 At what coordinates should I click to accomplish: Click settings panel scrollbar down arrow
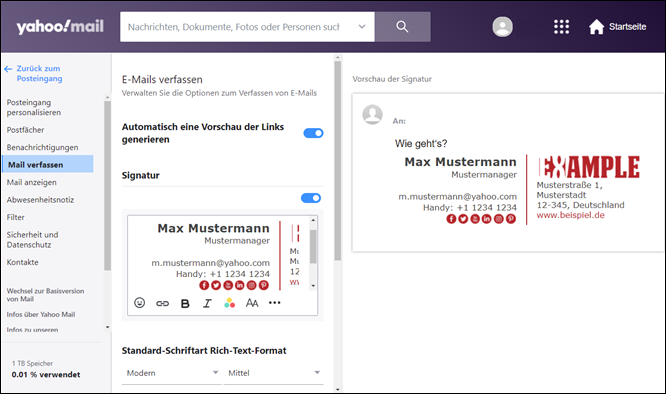point(338,389)
